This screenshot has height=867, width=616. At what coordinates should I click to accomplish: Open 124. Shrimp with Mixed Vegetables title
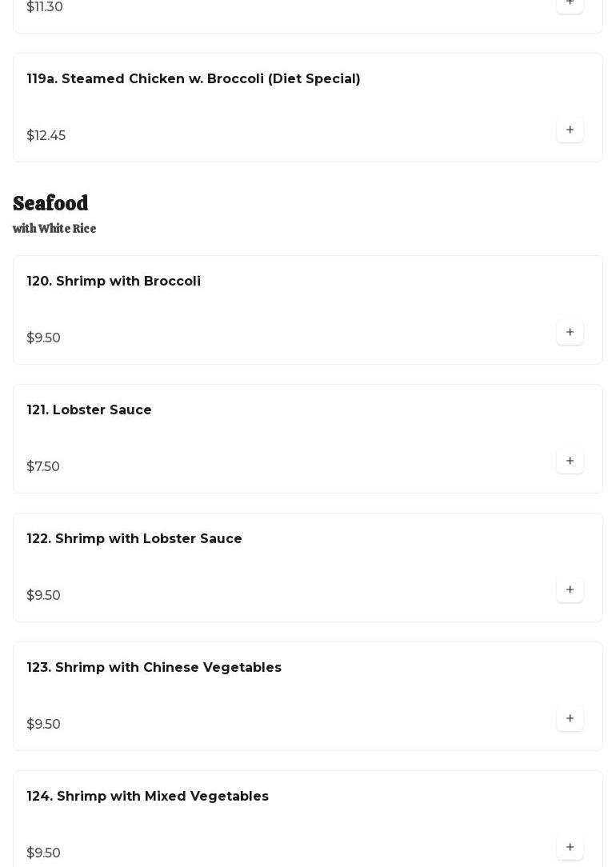(x=148, y=797)
